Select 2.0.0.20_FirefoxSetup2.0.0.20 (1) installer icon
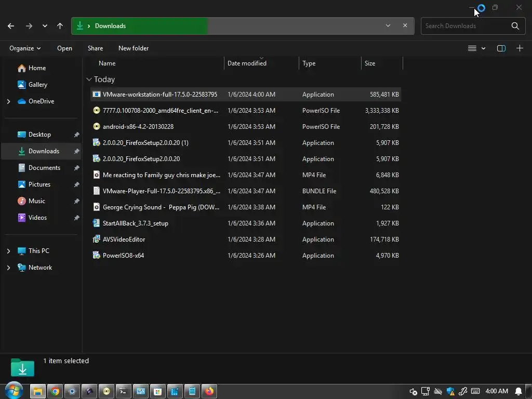This screenshot has height=399, width=532. (96, 142)
